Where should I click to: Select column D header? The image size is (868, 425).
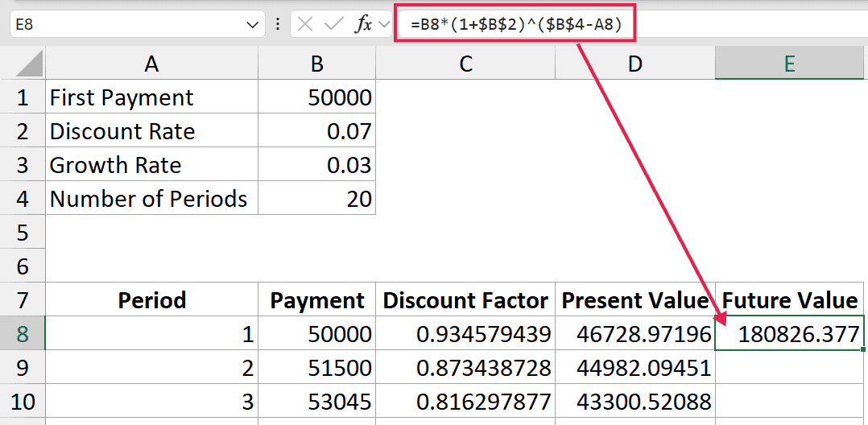635,64
